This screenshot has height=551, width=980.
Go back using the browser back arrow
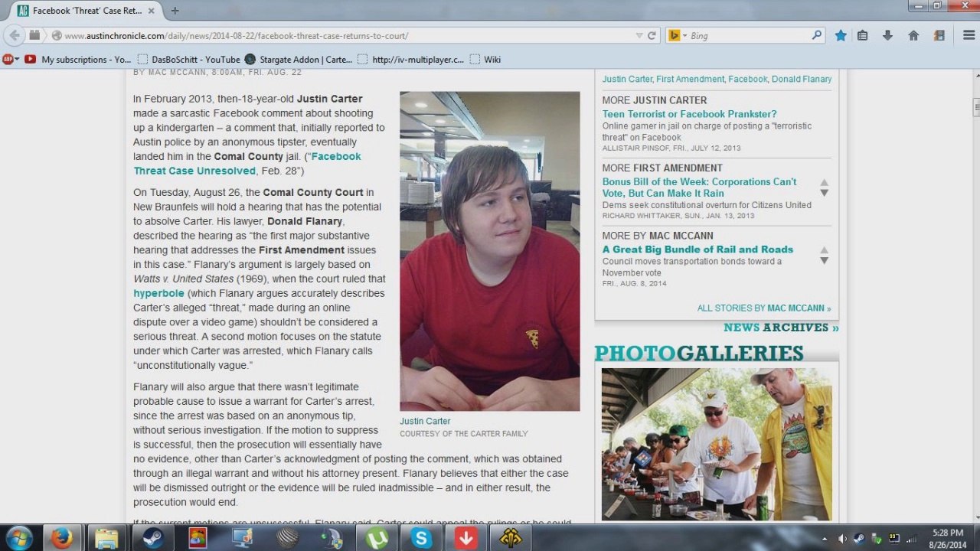pyautogui.click(x=15, y=35)
